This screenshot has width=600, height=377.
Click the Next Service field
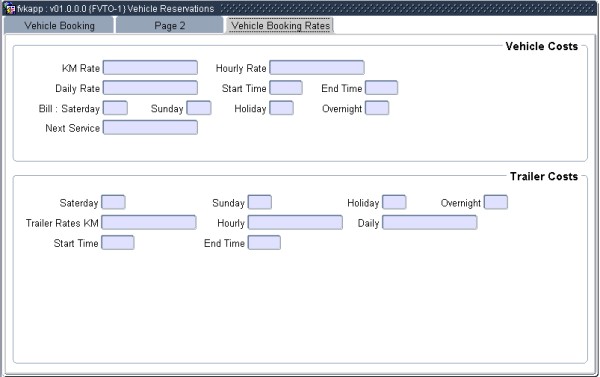tap(150, 127)
